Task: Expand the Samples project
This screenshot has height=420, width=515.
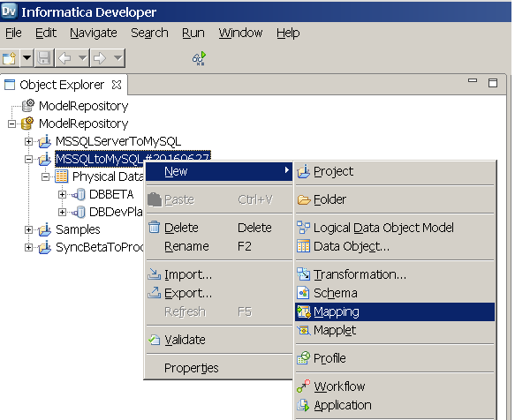Action: click(28, 229)
